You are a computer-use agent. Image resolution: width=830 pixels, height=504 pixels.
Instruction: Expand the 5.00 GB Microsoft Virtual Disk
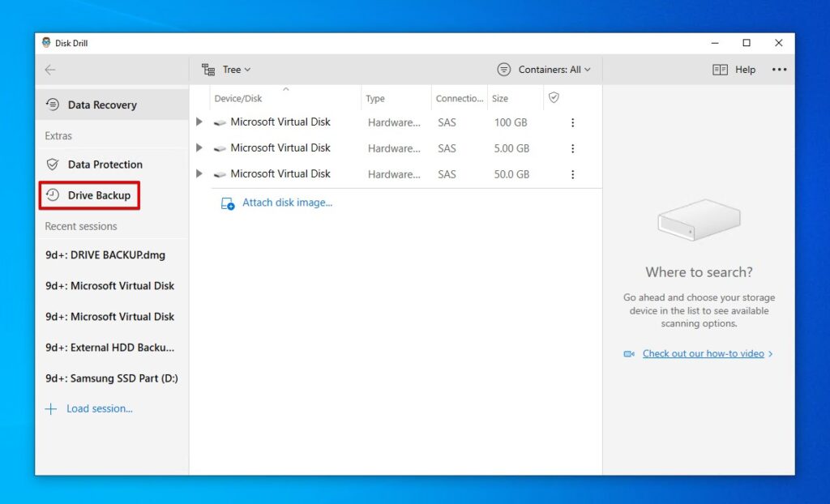pyautogui.click(x=199, y=147)
